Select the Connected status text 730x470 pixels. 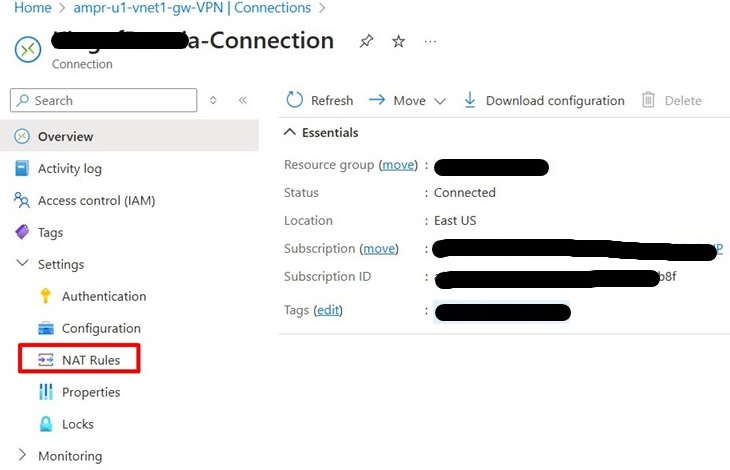tap(465, 192)
